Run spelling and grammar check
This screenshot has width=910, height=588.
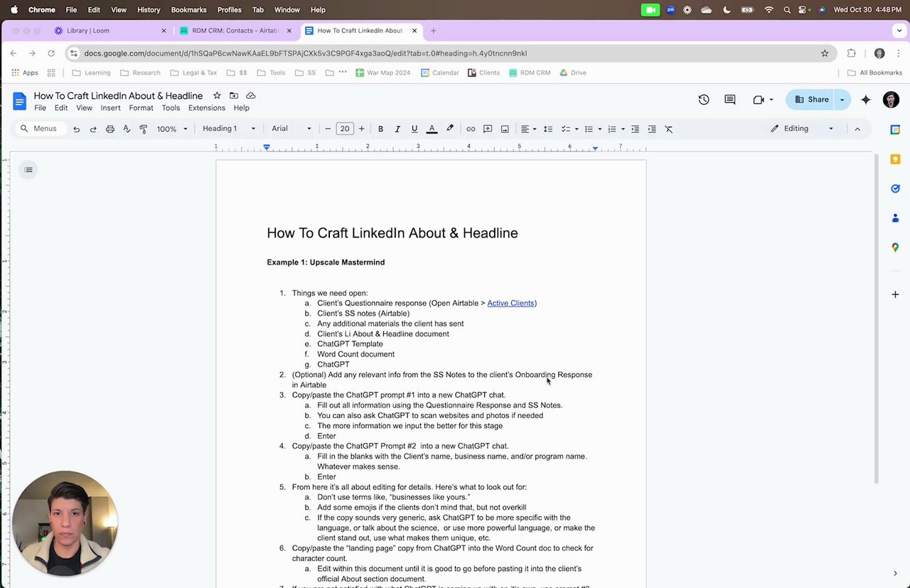pos(127,129)
